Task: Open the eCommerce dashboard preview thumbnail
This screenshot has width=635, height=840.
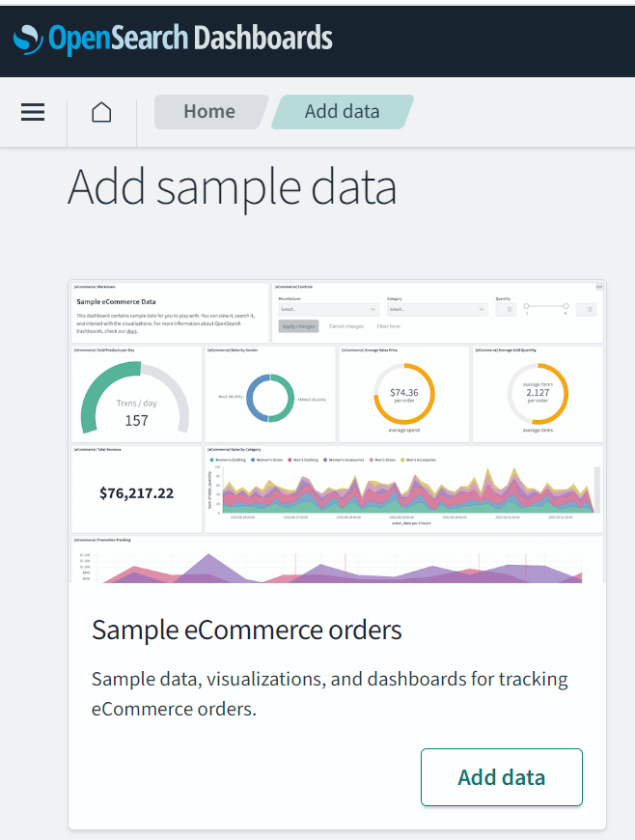Action: point(338,432)
